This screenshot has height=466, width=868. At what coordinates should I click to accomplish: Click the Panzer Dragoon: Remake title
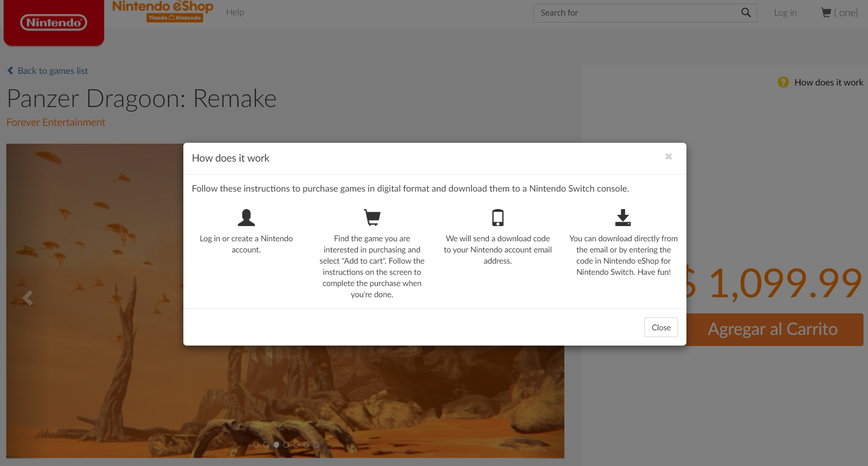[142, 98]
